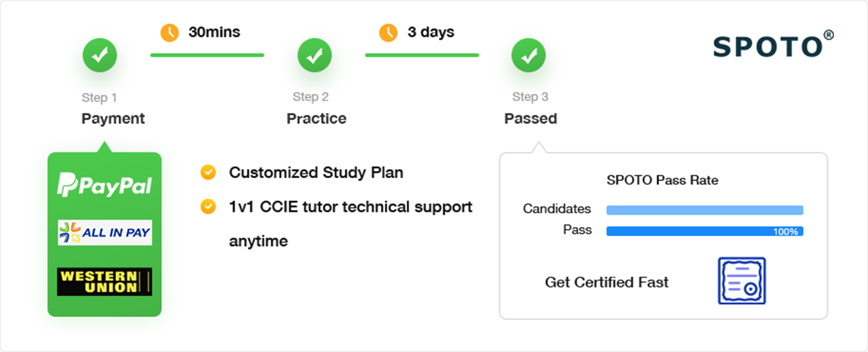868x352 pixels.
Task: Click the blue certificate icon
Action: [742, 281]
